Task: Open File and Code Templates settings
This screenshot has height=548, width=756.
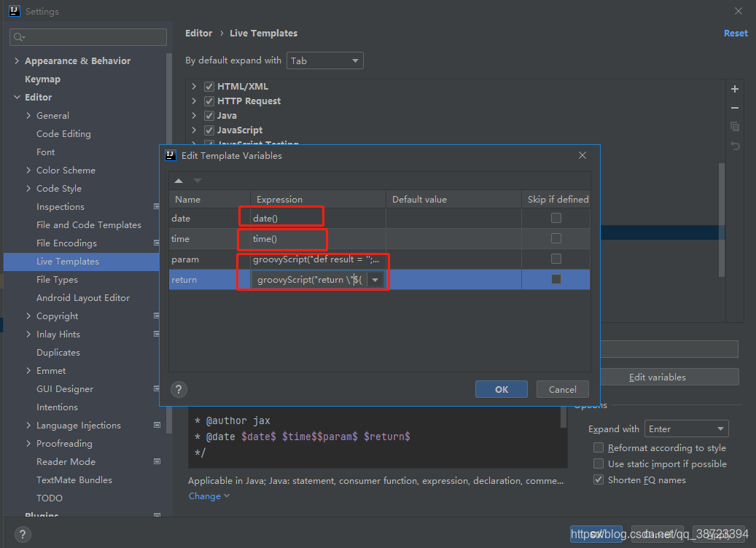Action: point(89,225)
